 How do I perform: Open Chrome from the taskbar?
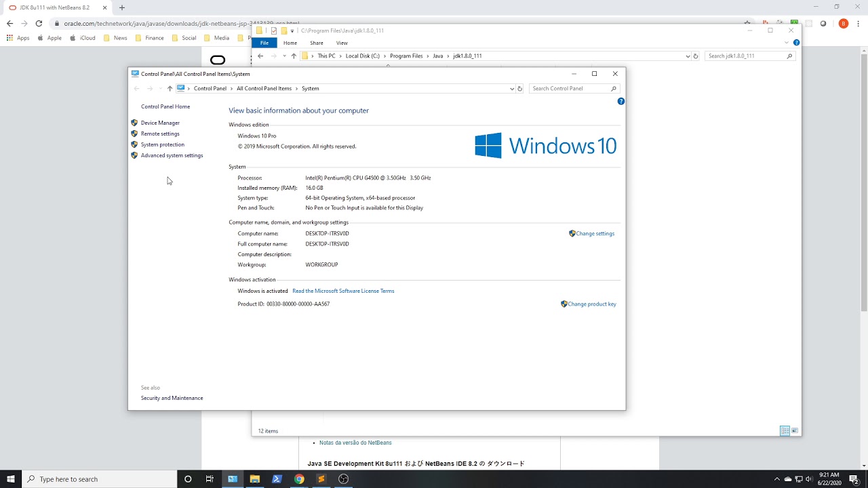coord(299,479)
